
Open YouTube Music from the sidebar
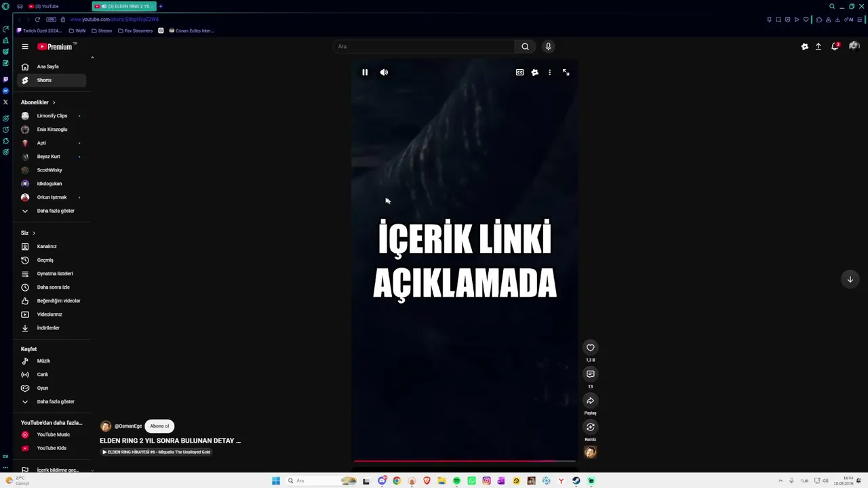point(53,434)
